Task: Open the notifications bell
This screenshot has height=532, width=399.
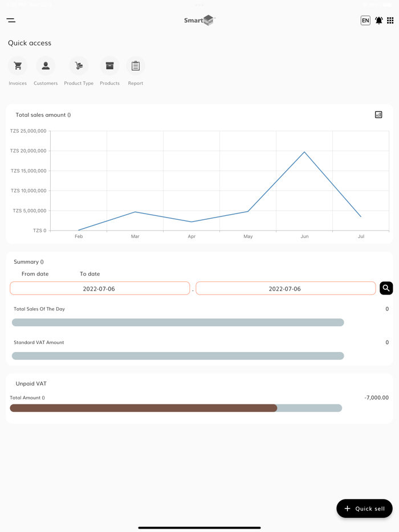Action: (x=378, y=21)
